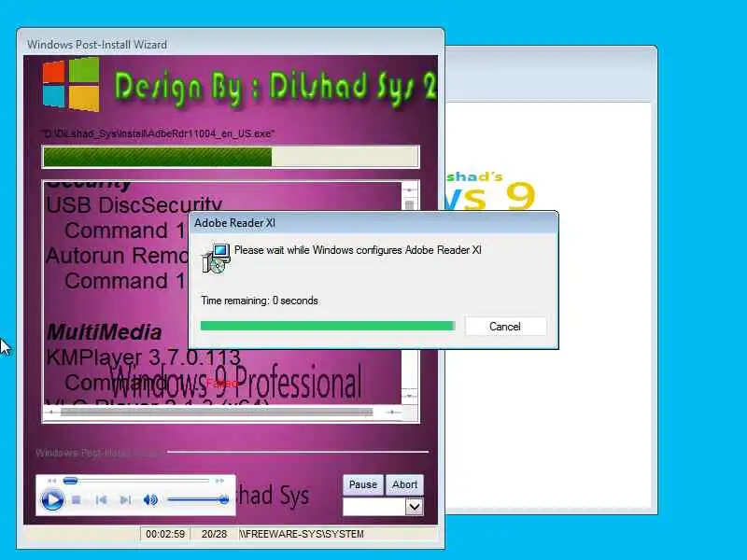Screen dimensions: 747x560
Task: Open the dropdown below the Pause button
Action: click(x=414, y=507)
